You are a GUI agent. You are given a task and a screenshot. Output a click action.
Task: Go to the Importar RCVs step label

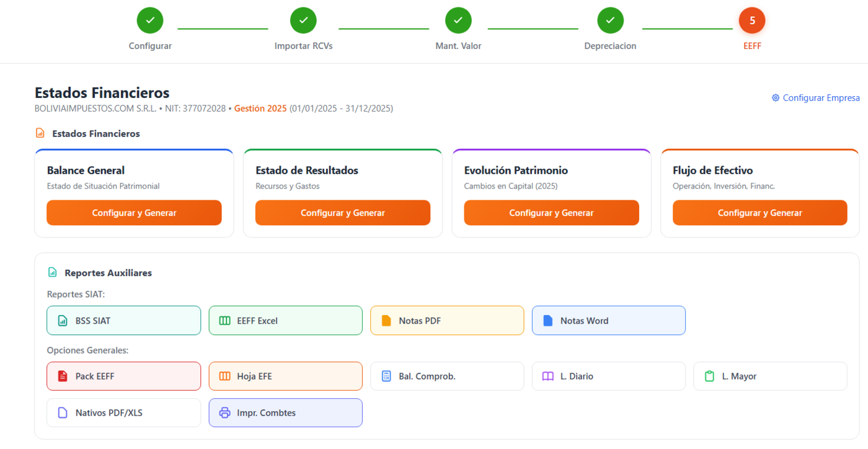pyautogui.click(x=303, y=46)
